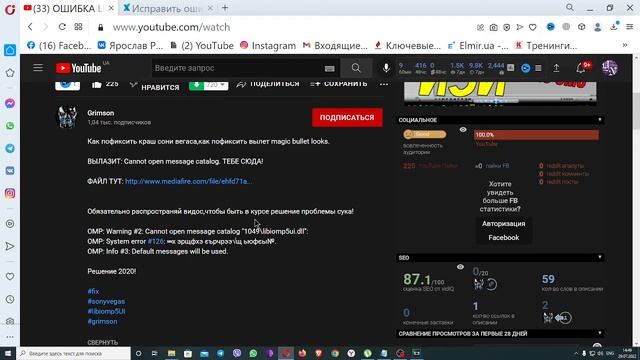This screenshot has width=640, height=360.
Task: Open Ярослав Р... bookmark
Action: tap(130, 46)
